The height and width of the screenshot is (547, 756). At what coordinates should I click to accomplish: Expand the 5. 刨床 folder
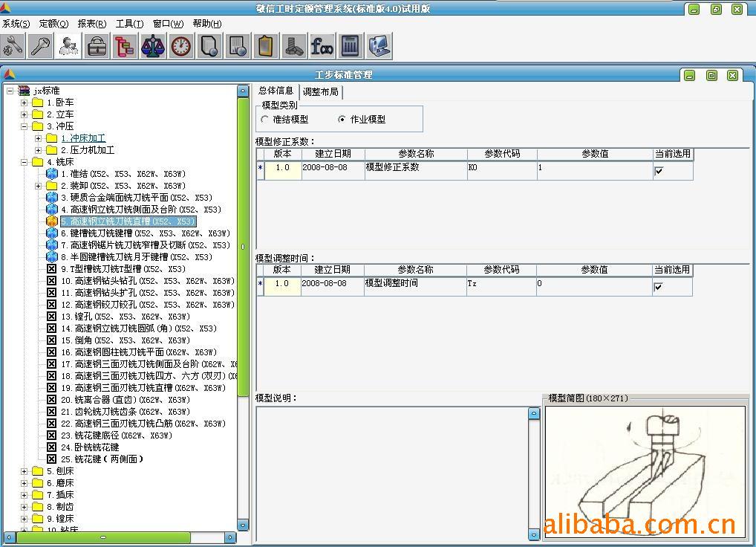(24, 471)
